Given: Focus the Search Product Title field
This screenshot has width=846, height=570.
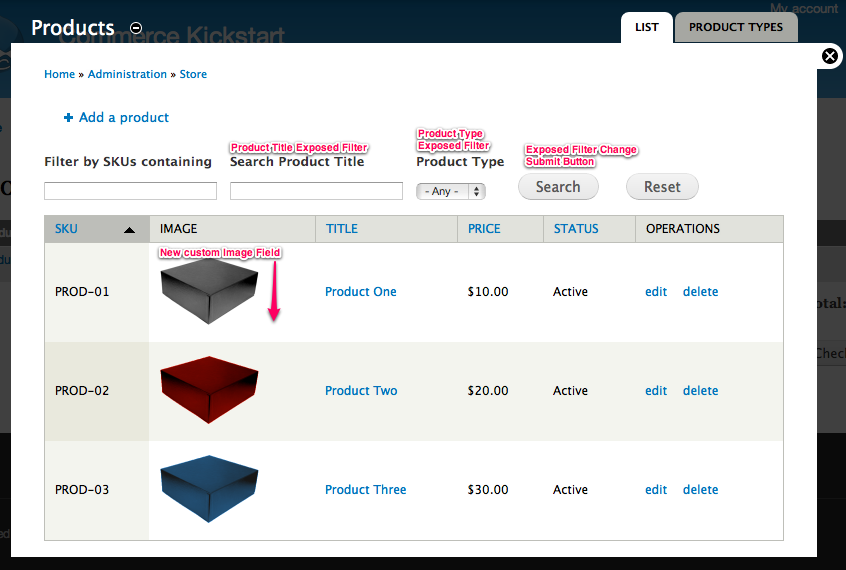Looking at the screenshot, I should click(x=316, y=191).
